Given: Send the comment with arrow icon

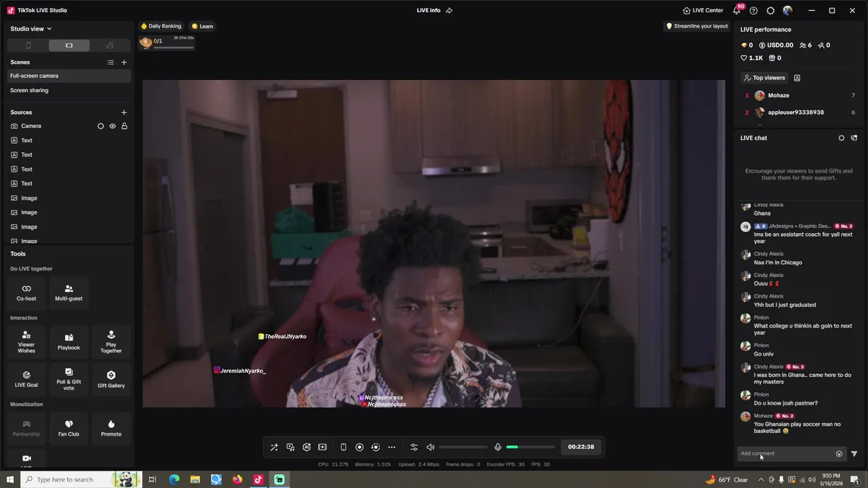Looking at the screenshot, I should click(854, 454).
